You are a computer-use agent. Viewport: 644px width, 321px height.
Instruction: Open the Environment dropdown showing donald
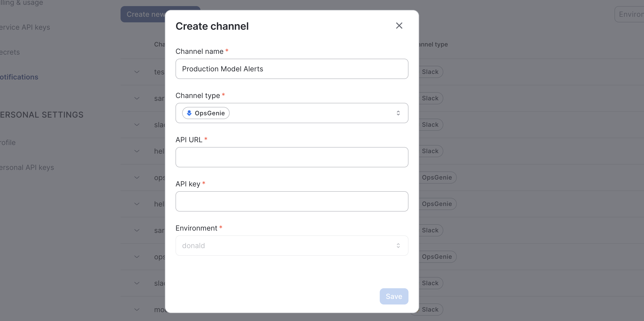click(292, 246)
